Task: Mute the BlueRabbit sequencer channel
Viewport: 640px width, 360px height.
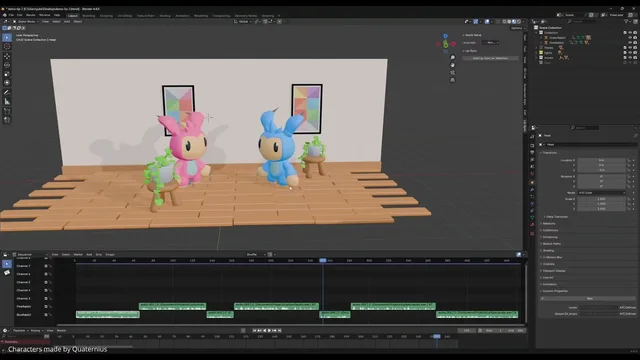Action: coord(46,315)
